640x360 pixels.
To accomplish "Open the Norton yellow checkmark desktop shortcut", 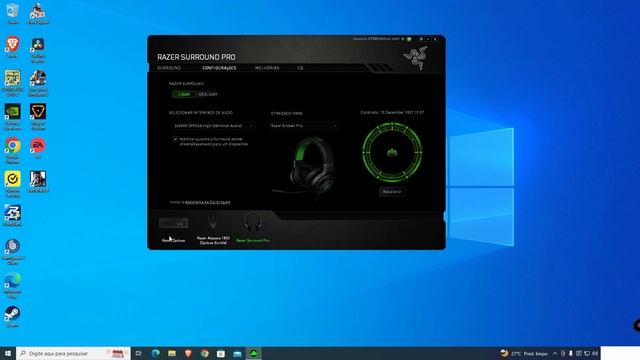I will click(x=13, y=184).
